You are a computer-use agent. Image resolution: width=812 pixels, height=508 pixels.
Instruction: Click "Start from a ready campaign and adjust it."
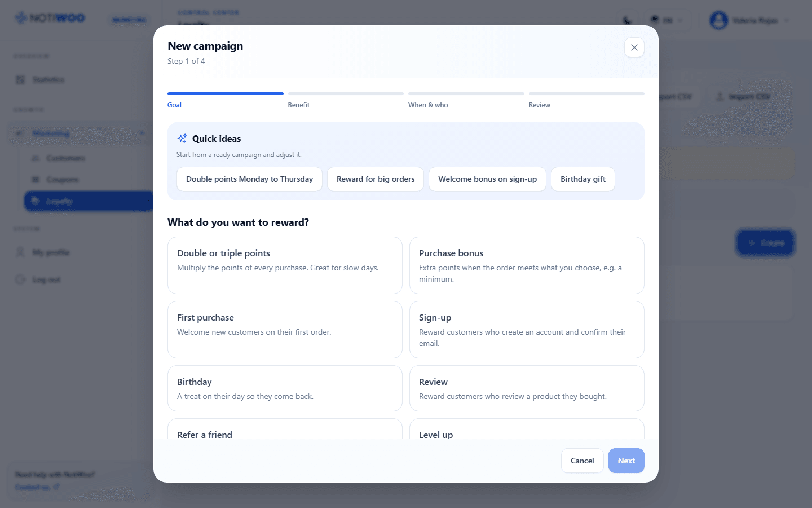[x=239, y=155]
